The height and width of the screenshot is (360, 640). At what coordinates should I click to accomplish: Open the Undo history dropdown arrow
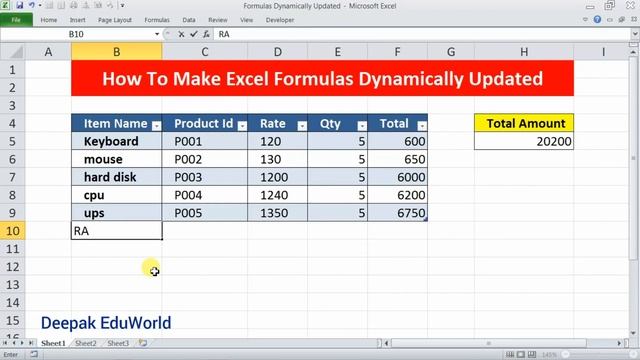click(x=40, y=5)
